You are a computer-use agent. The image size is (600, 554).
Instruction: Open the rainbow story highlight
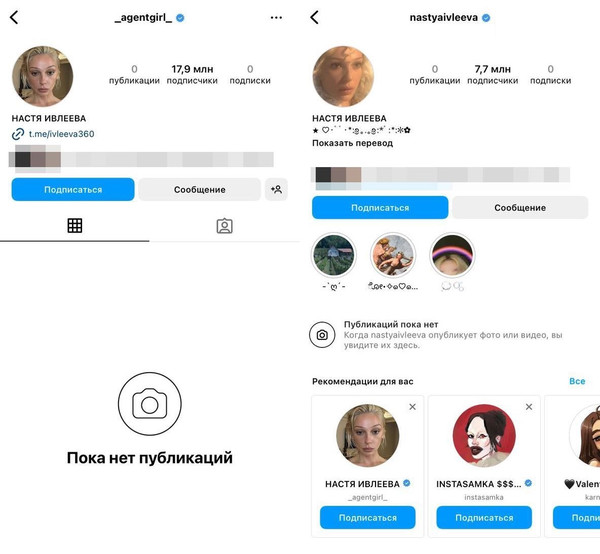click(x=452, y=255)
